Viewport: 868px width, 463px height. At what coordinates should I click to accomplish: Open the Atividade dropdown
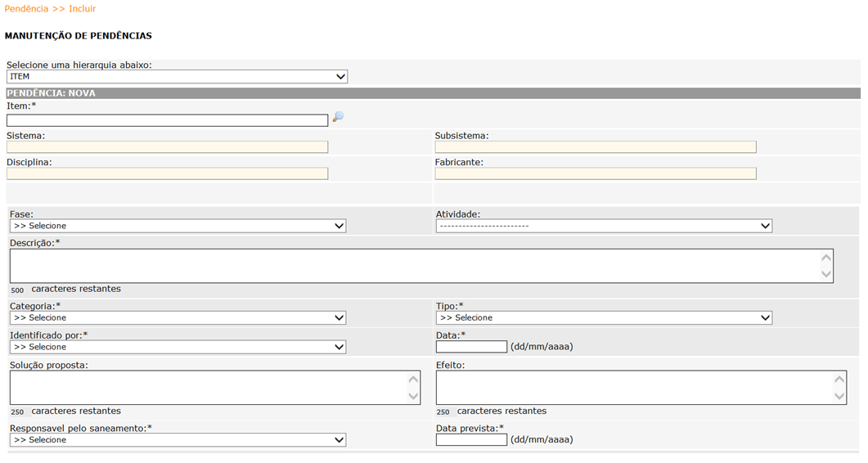pos(604,226)
